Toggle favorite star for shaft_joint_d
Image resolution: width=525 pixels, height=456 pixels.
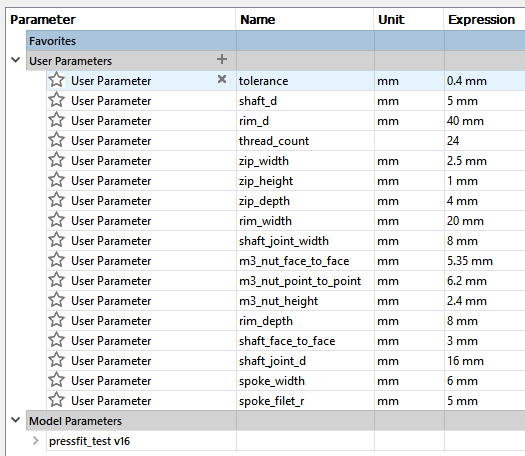[x=56, y=360]
